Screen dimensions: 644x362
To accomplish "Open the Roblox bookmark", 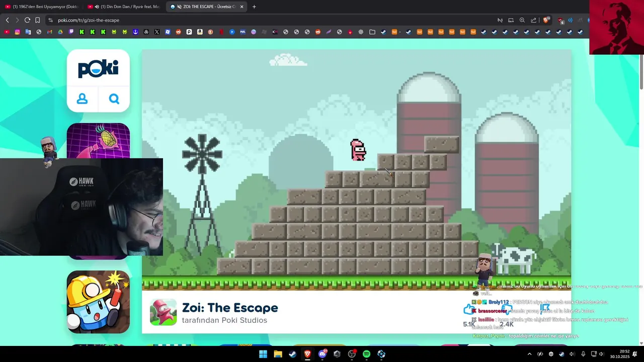I will 168,32.
